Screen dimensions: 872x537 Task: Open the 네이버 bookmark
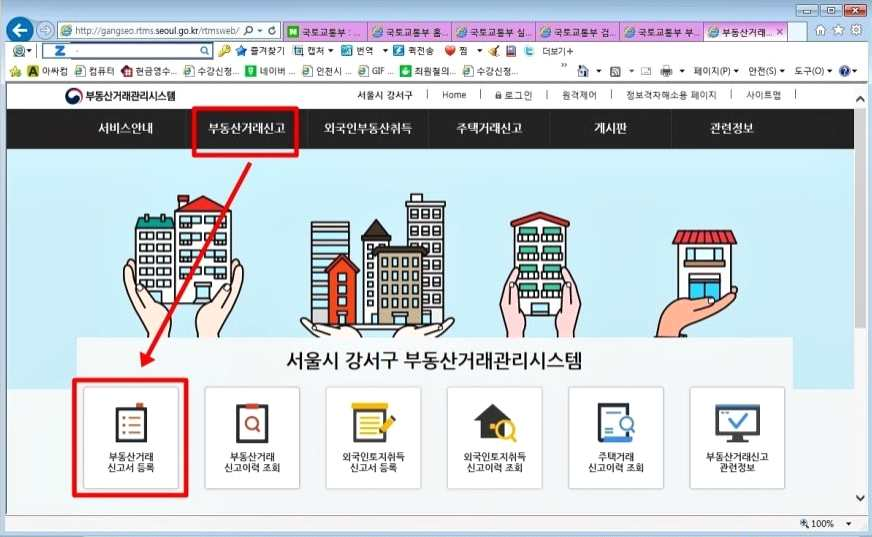pyautogui.click(x=271, y=71)
